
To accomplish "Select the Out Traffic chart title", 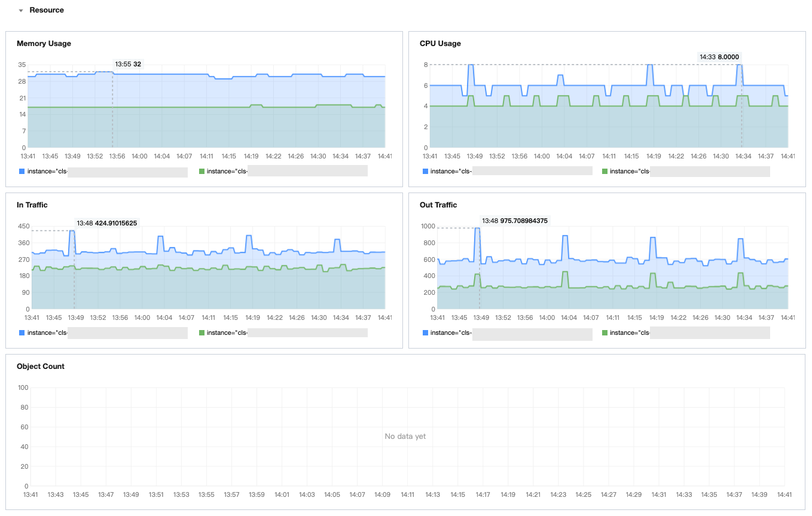I will tap(438, 205).
